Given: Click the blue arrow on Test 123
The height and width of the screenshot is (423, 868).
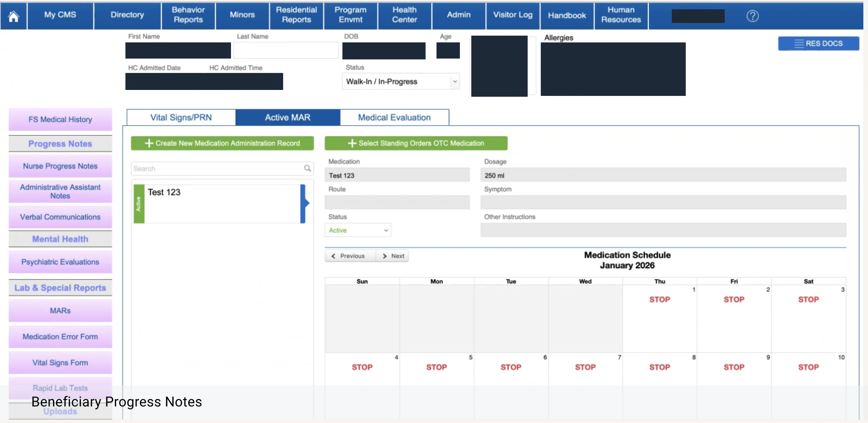Looking at the screenshot, I should click(x=304, y=204).
